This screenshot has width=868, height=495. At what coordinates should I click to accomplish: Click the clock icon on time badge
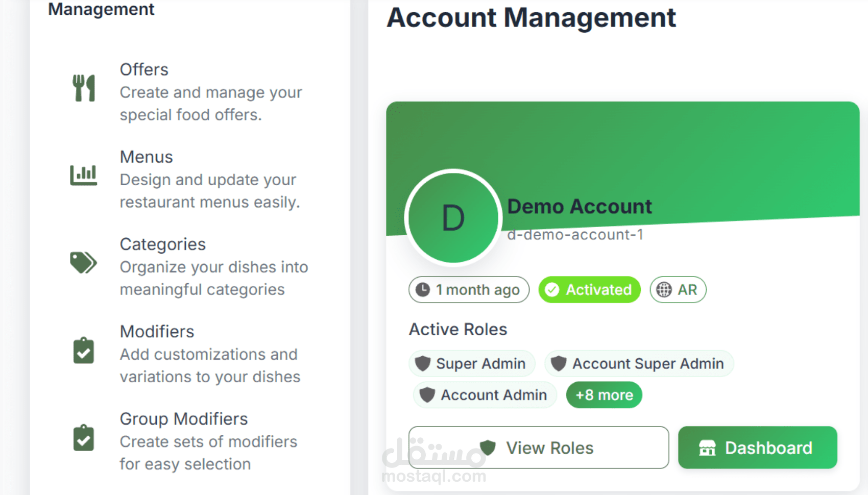[x=423, y=290]
